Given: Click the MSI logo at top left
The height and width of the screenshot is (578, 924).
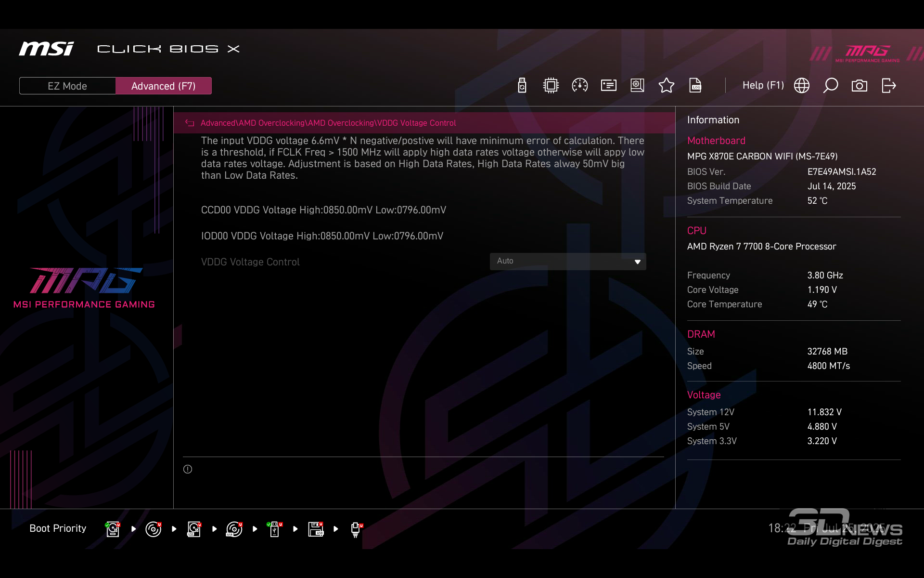Looking at the screenshot, I should click(46, 49).
